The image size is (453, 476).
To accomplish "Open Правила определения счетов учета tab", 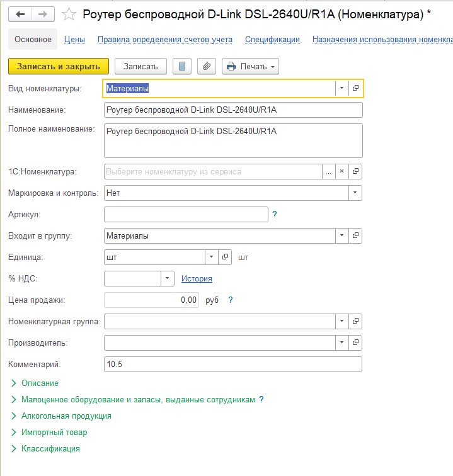I will tap(165, 40).
